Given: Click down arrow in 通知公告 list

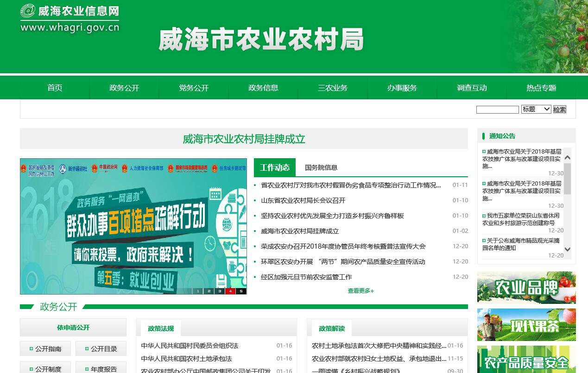Looking at the screenshot, I should coord(567,250).
